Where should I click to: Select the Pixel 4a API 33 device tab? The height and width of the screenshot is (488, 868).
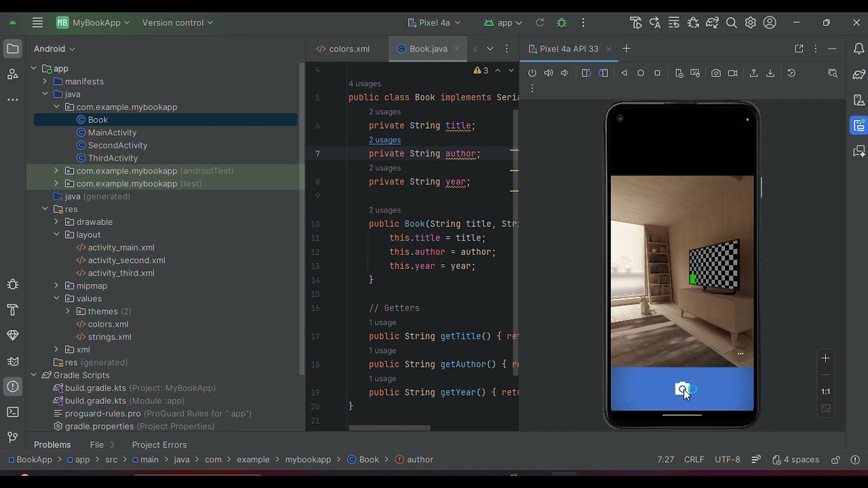(x=569, y=49)
